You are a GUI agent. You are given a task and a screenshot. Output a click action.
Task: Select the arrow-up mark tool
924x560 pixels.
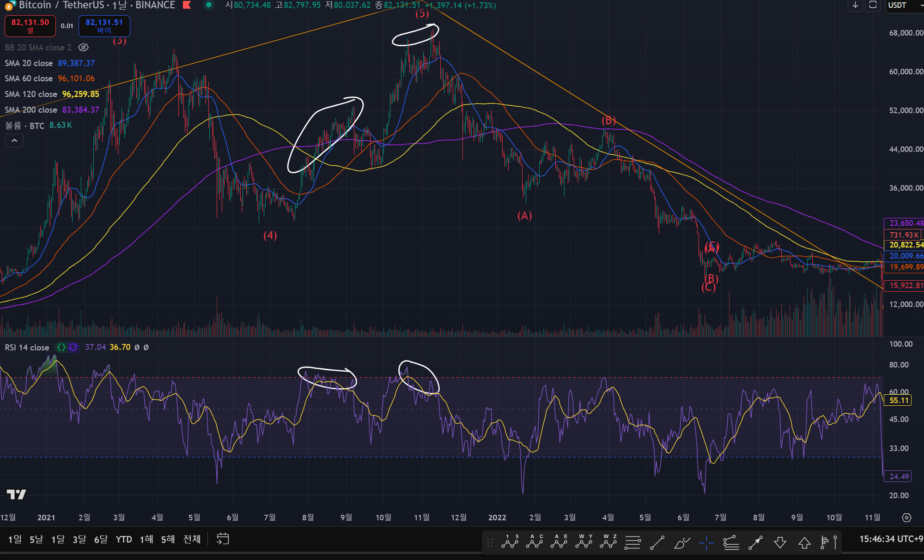tap(804, 542)
